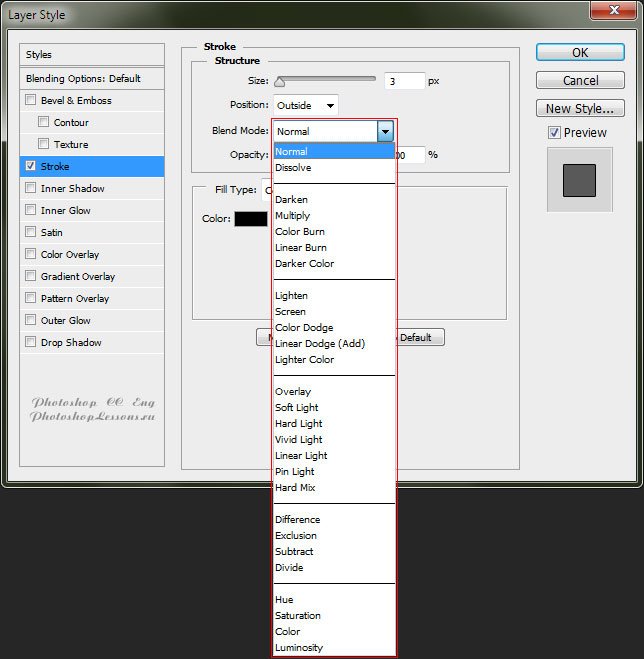Pick Screen in the blend mode list
Image resolution: width=644 pixels, height=659 pixels.
coord(290,312)
